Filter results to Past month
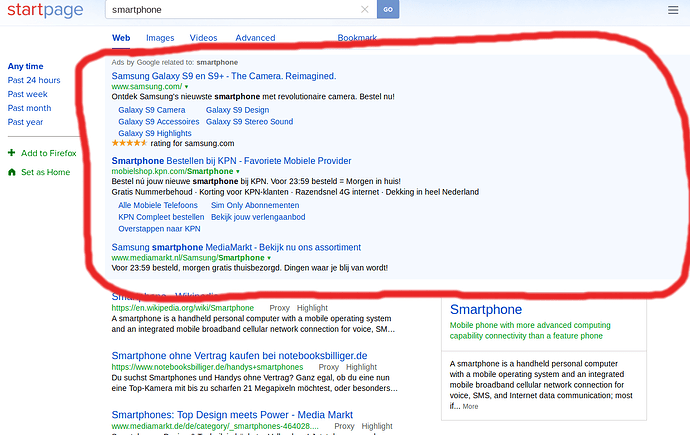Screen dimensions: 690x435 coord(29,108)
